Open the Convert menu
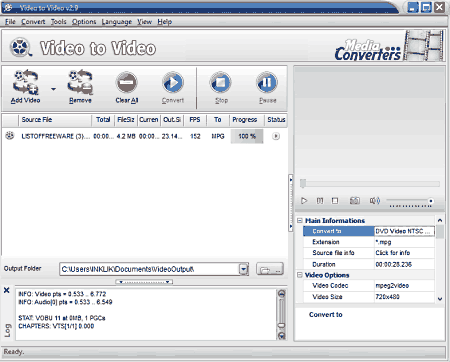This screenshot has width=450, height=362. tap(33, 22)
